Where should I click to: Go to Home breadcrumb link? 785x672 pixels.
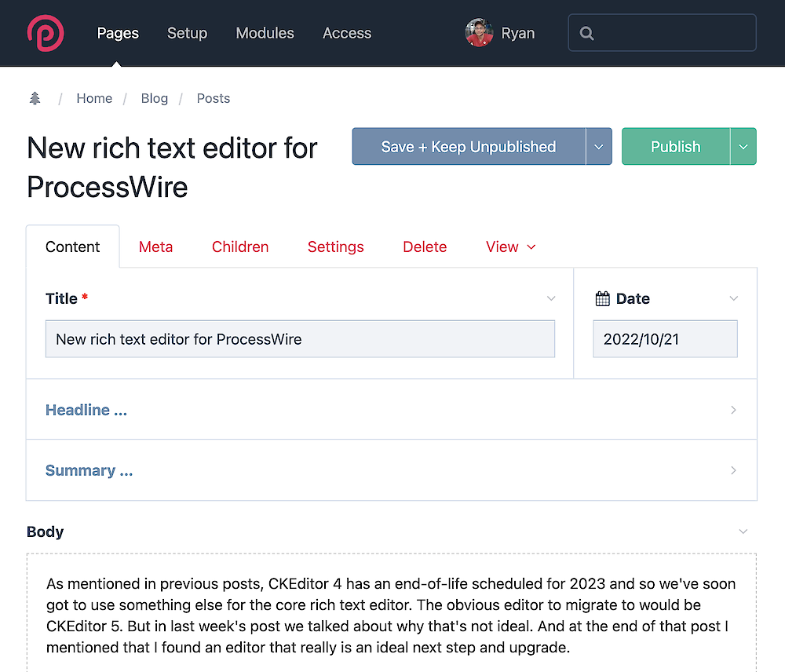[x=94, y=98]
